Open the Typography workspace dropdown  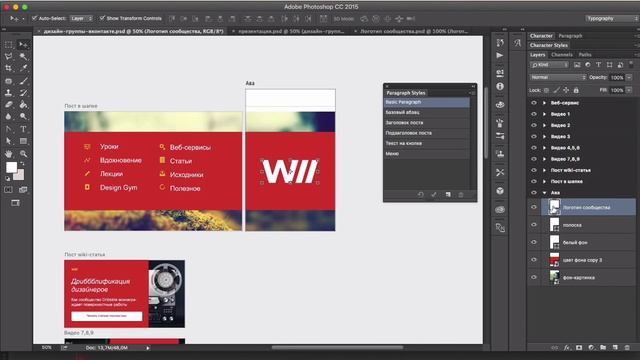pos(612,18)
